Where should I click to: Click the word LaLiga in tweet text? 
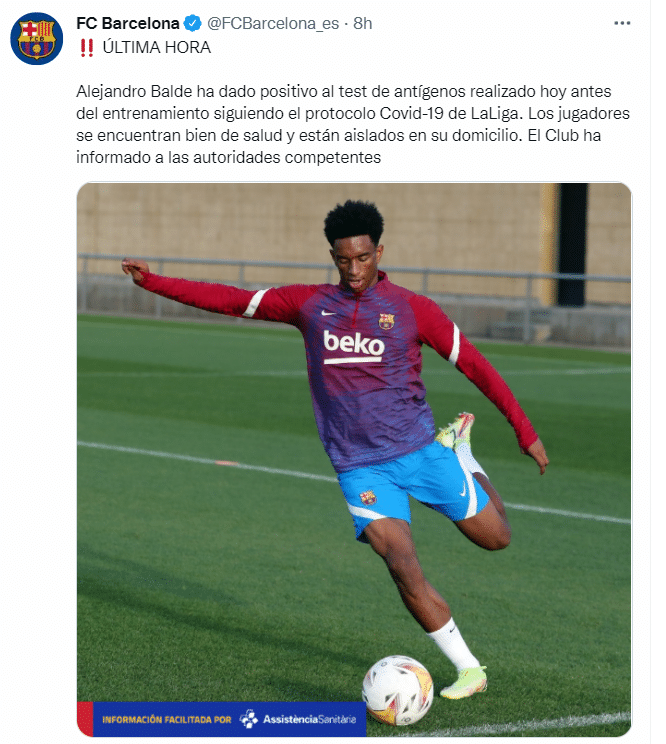pyautogui.click(x=495, y=113)
